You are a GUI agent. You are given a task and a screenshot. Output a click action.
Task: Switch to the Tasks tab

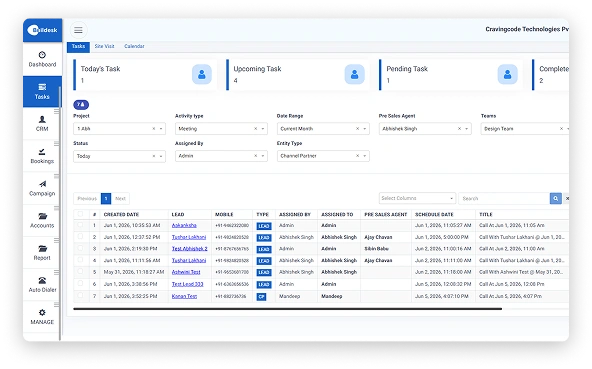point(79,46)
